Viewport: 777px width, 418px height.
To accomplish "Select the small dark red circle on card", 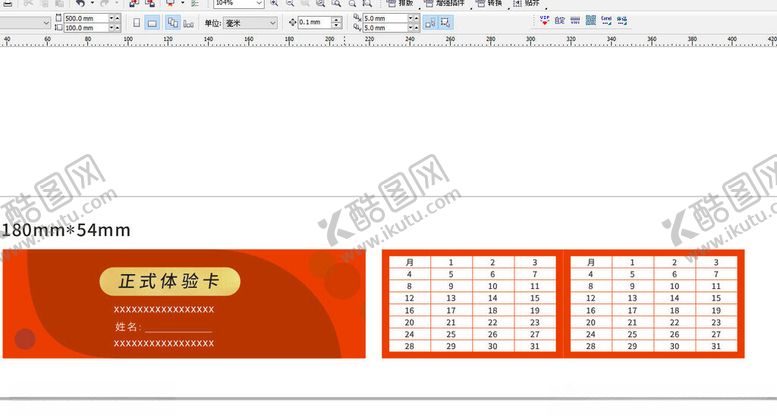I will 25,339.
